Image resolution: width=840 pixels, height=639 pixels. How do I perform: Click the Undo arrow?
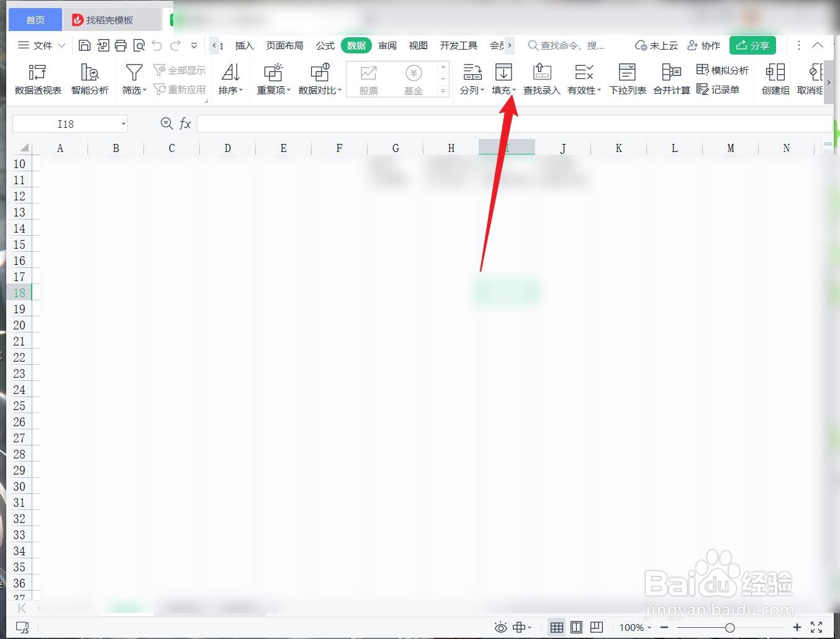point(157,45)
